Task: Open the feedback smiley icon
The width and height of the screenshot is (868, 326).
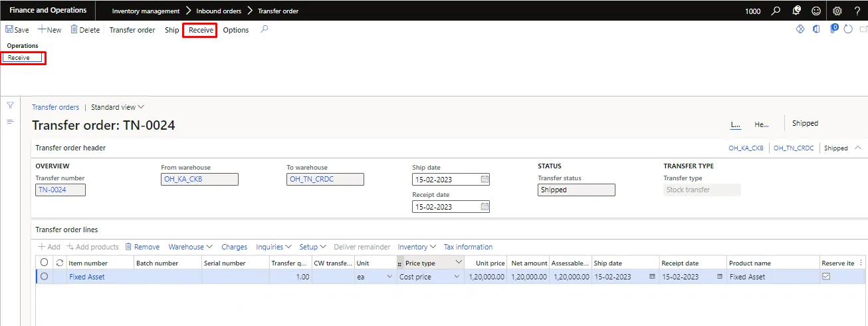Action: tap(816, 11)
